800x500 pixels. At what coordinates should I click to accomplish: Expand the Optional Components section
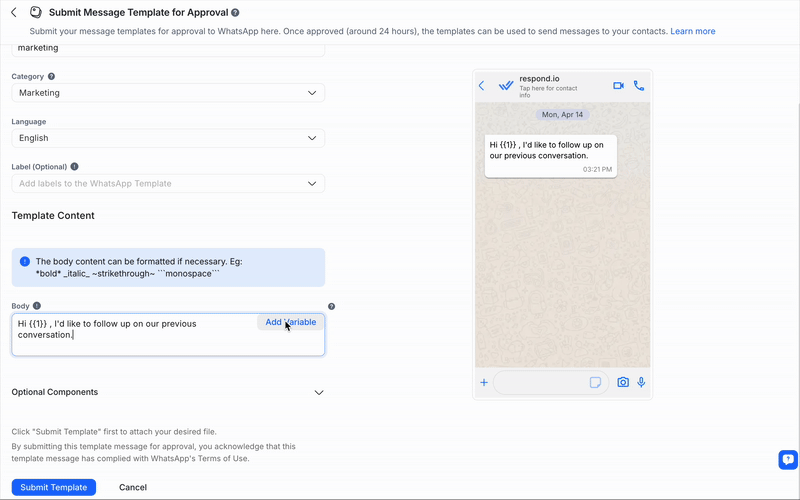[x=319, y=392]
